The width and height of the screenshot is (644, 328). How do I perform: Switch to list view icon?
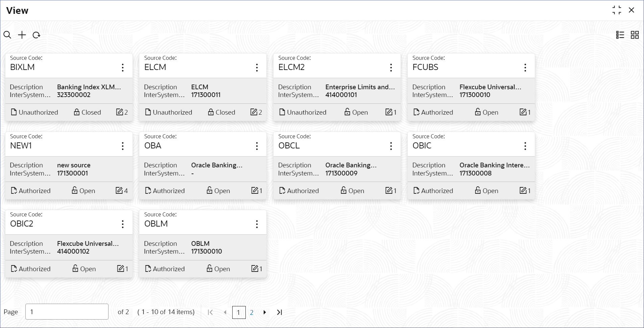click(620, 35)
